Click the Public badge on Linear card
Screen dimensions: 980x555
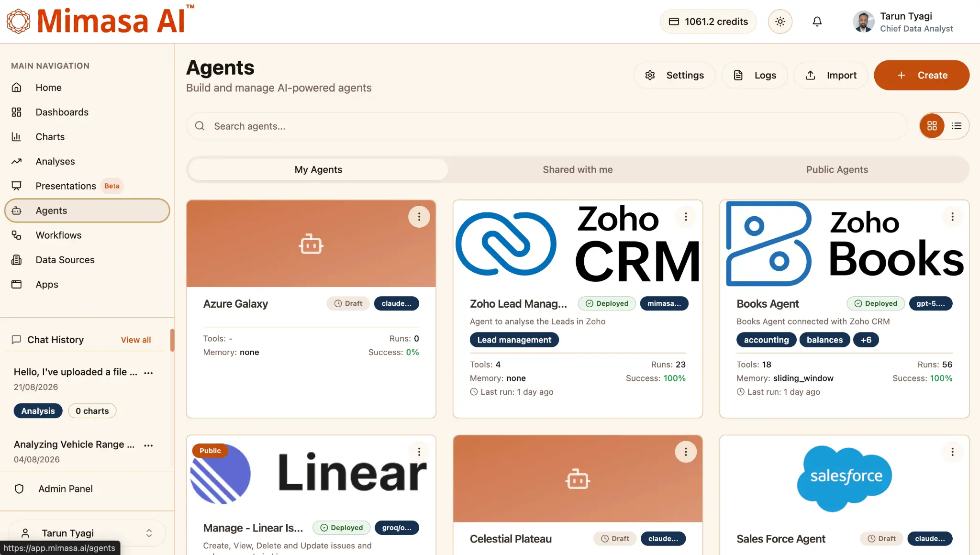(x=210, y=451)
